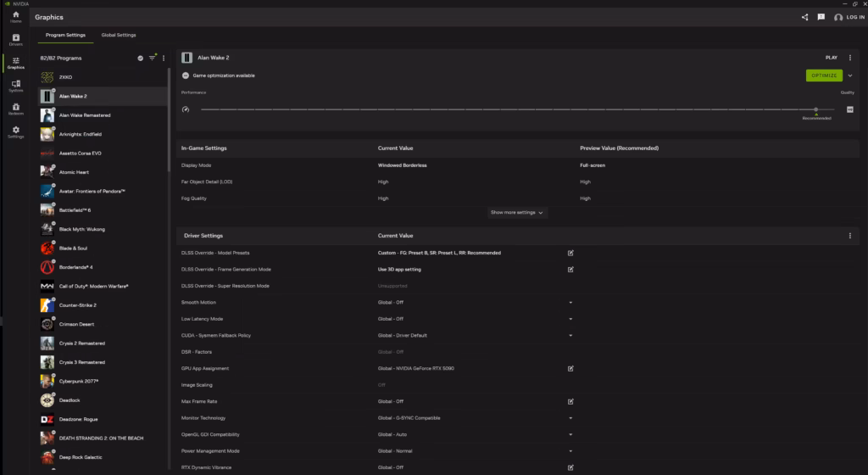Select Deep Rock Galactic in list

coord(103,457)
